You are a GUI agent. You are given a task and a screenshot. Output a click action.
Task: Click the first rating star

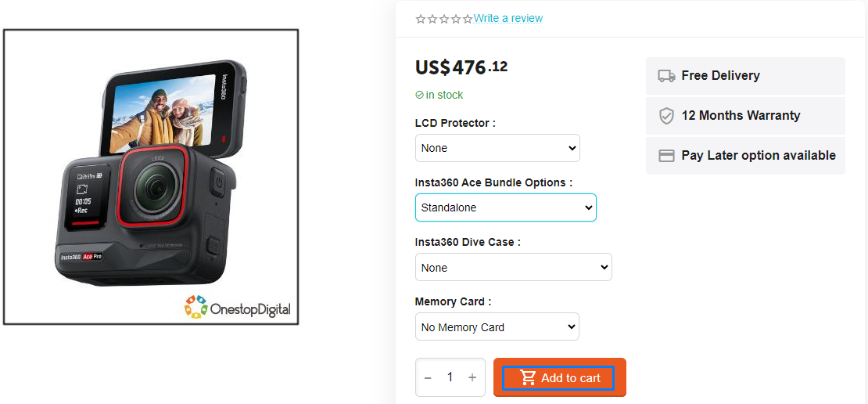pyautogui.click(x=421, y=19)
